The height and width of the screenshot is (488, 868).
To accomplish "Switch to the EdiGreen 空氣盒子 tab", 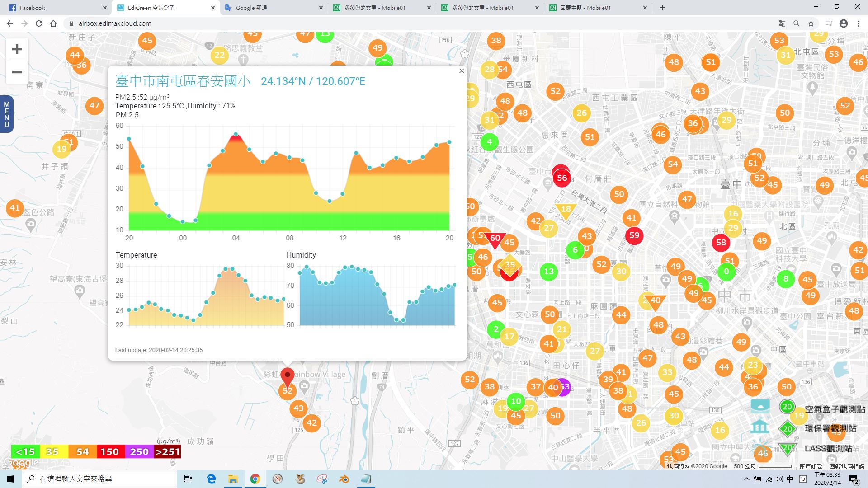I will tap(166, 8).
